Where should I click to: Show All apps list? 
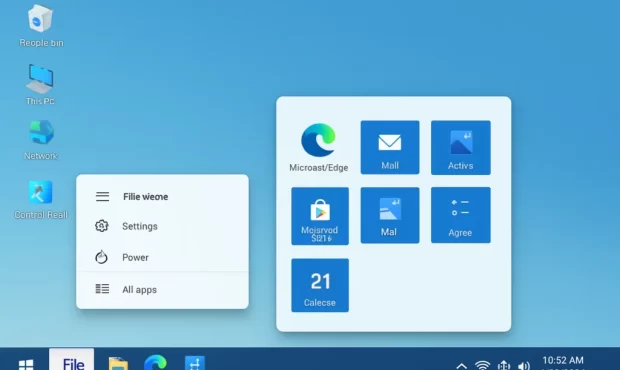pos(162,289)
